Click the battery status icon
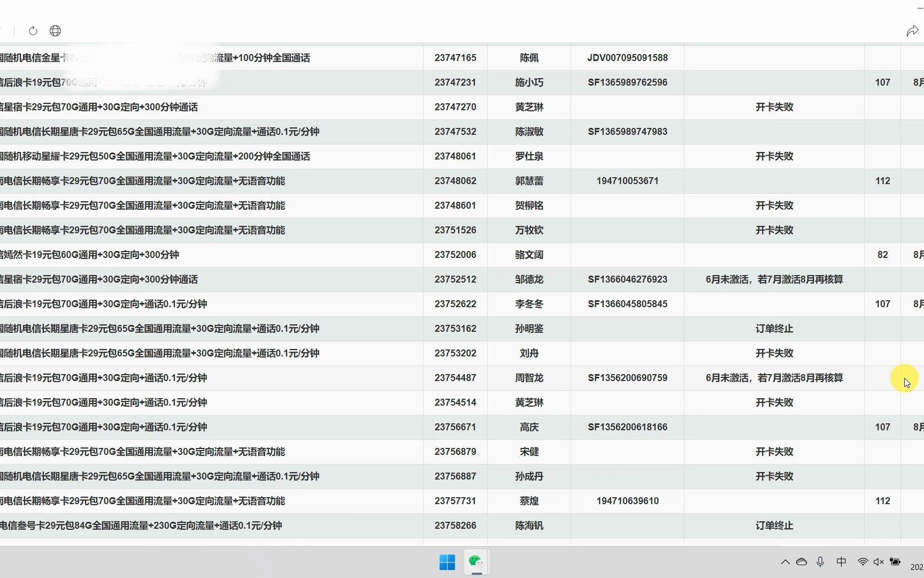The width and height of the screenshot is (924, 578). [x=895, y=562]
